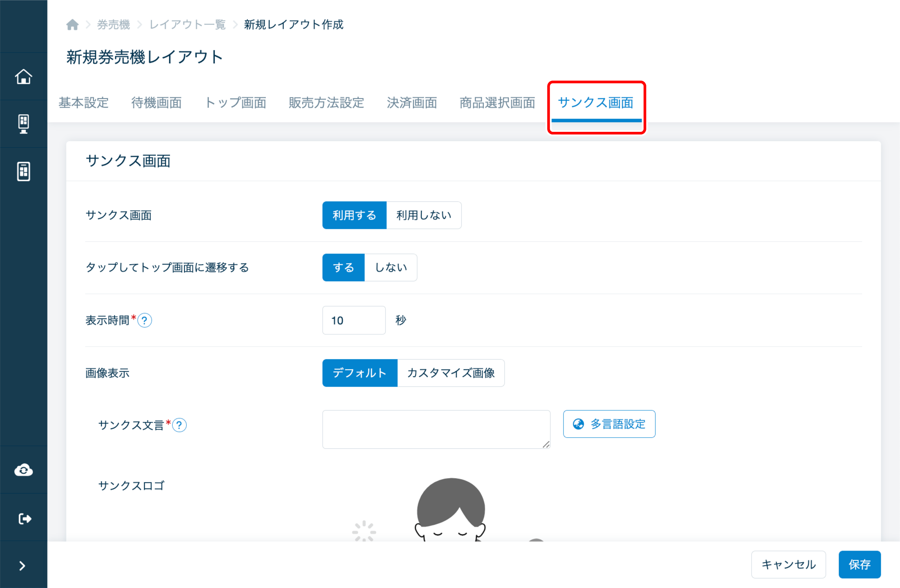Viewport: 900px width, 588px height.
Task: Click the cloud sync sidebar icon
Action: click(24, 470)
